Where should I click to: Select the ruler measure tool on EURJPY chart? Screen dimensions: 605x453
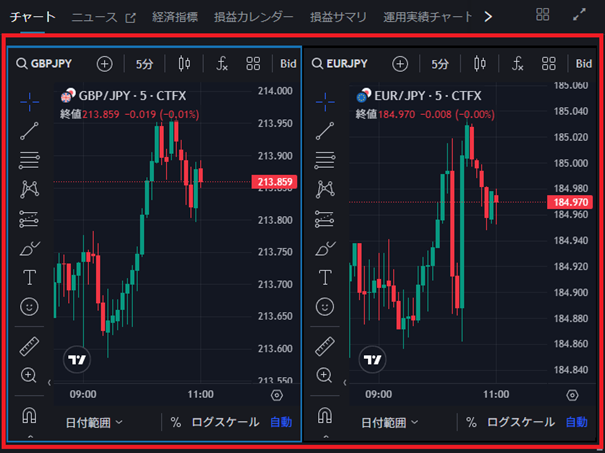pyautogui.click(x=325, y=346)
